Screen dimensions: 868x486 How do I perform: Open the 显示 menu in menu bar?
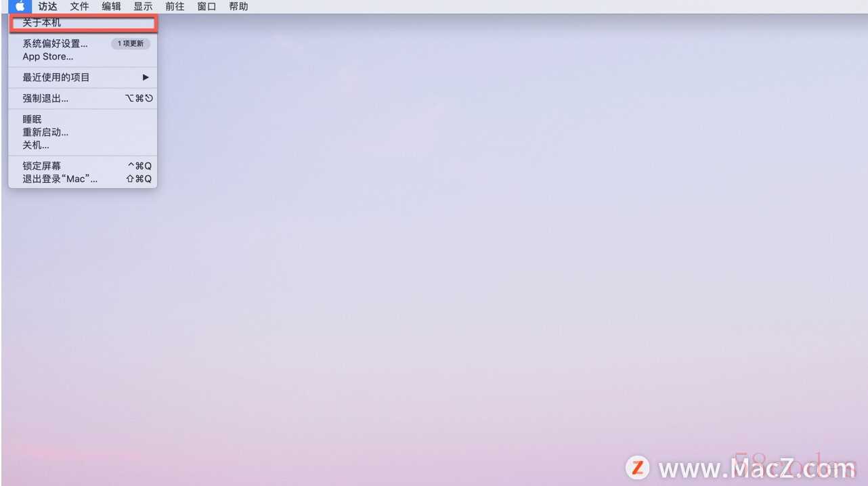[143, 7]
